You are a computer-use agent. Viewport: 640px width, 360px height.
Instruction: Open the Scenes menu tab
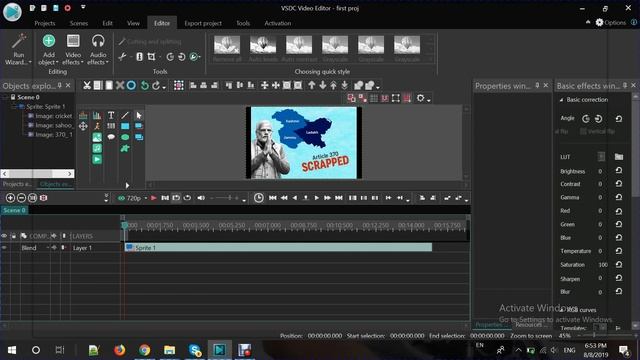click(x=79, y=23)
